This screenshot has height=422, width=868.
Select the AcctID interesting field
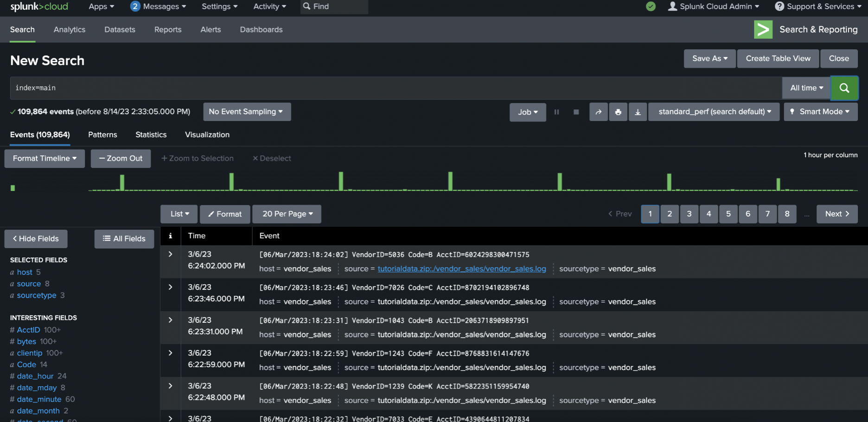click(x=28, y=330)
